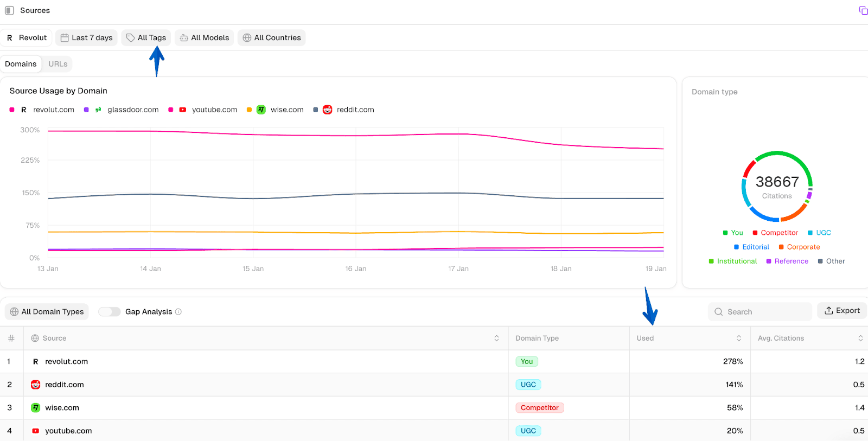The image size is (868, 441).
Task: Click the UGC cyan legend swatch
Action: coord(810,233)
